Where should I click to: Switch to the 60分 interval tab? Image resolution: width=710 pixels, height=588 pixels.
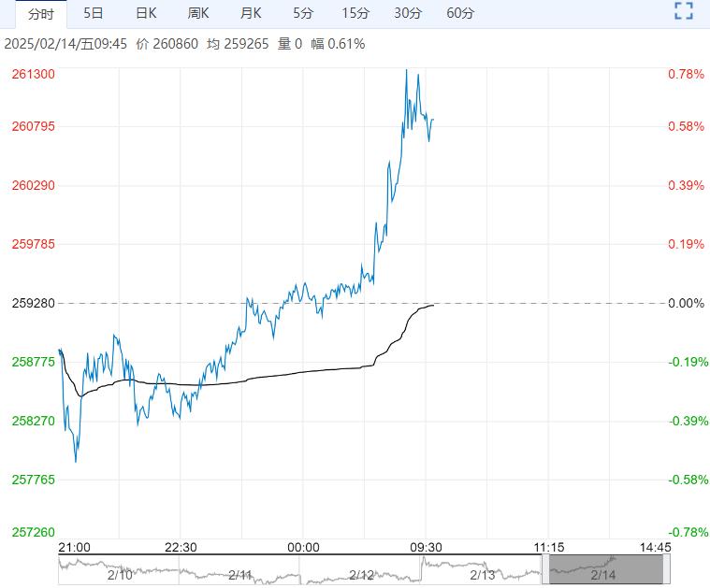click(x=460, y=13)
